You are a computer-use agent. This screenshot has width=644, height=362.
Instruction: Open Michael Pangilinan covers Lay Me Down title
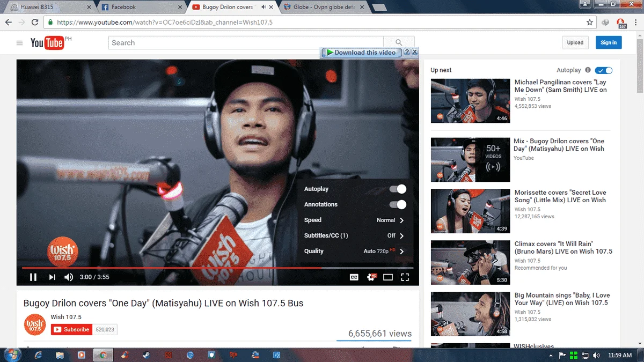point(560,86)
